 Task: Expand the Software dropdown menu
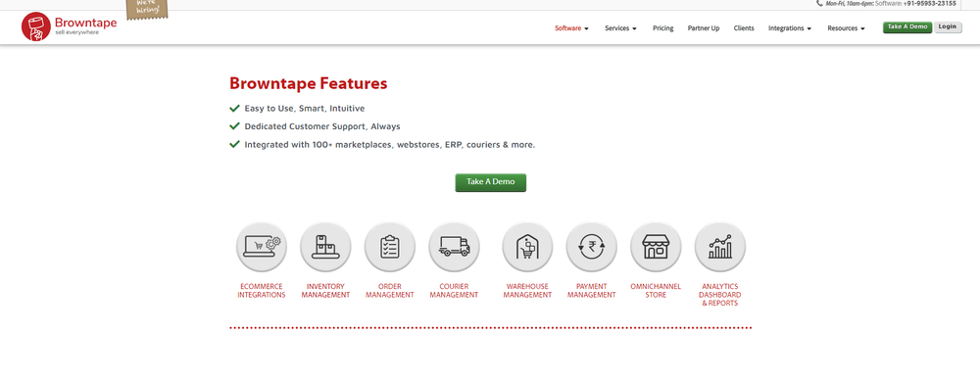pos(571,28)
